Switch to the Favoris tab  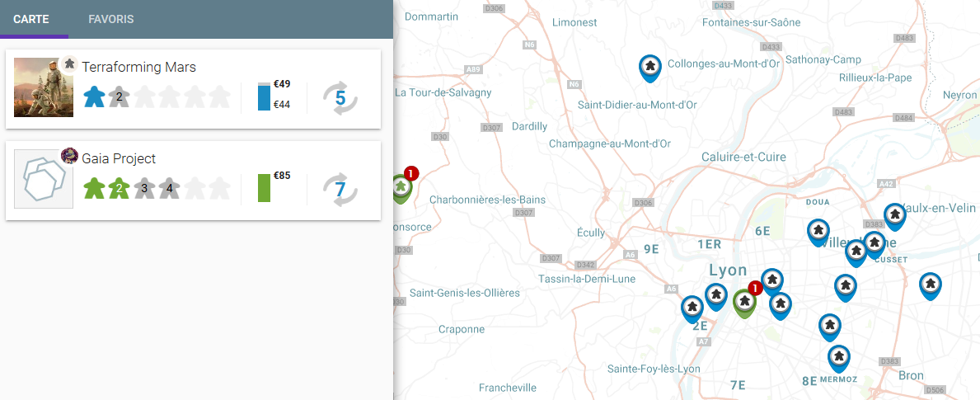[x=110, y=19]
